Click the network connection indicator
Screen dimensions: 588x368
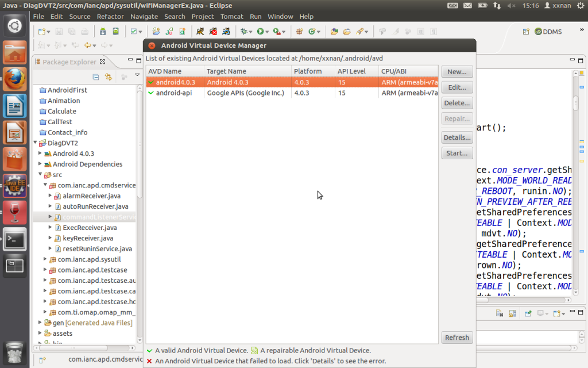pos(497,5)
